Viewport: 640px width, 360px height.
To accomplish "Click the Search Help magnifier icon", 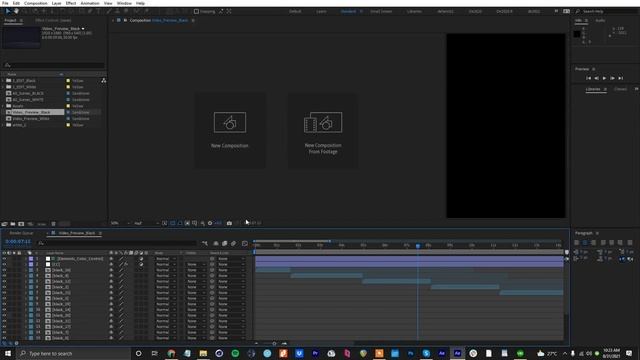I will (x=578, y=11).
